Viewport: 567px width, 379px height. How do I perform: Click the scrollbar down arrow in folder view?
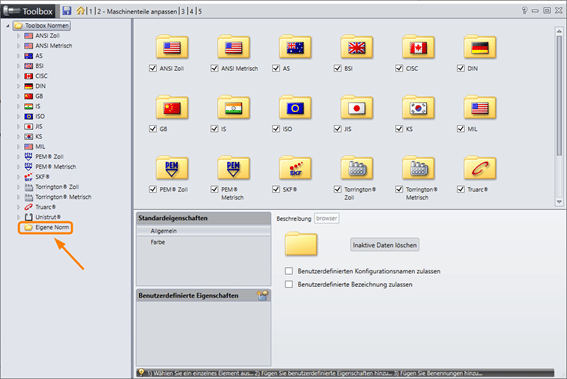(x=559, y=202)
